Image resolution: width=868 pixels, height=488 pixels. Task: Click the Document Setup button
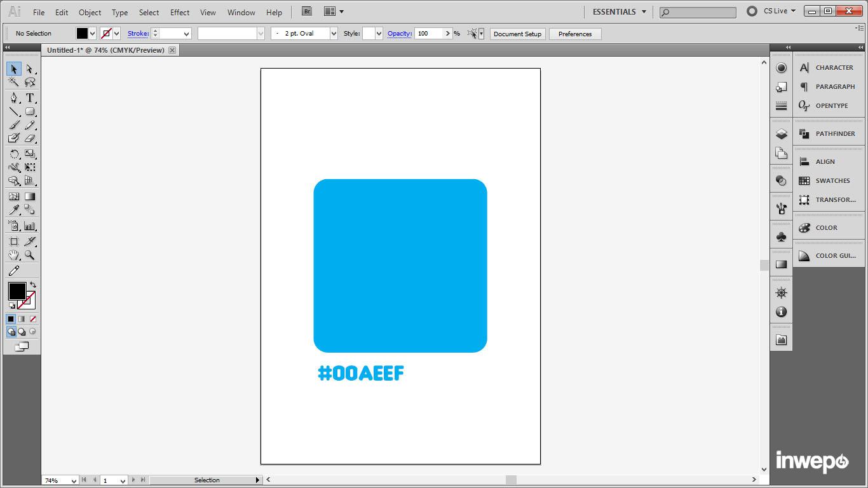[x=517, y=34]
